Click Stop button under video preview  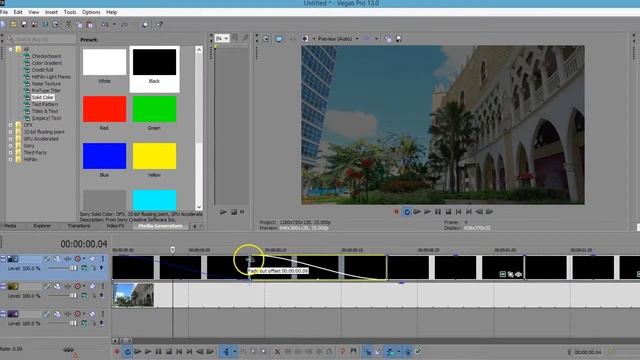[448, 212]
